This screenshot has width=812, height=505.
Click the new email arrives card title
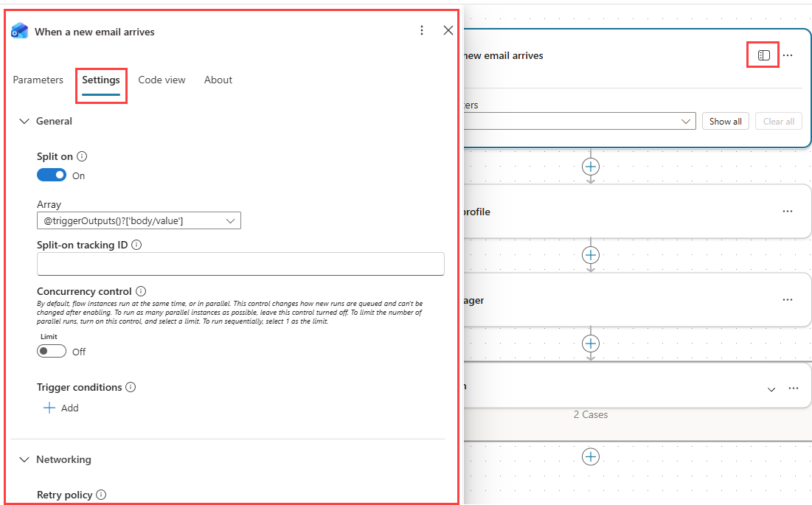tap(504, 55)
